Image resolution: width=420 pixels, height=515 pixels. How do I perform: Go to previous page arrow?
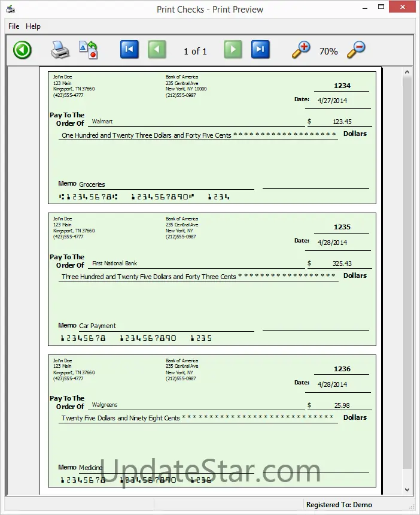tap(157, 50)
